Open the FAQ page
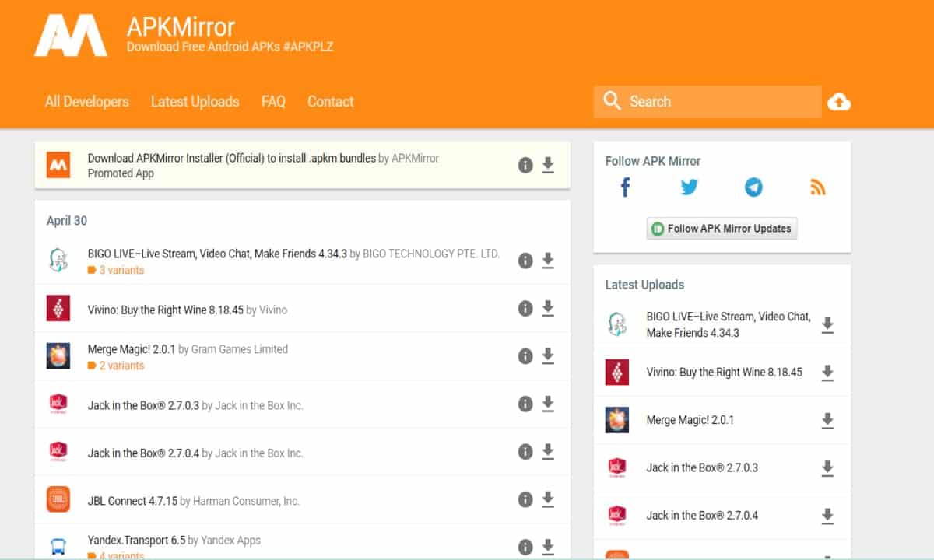The height and width of the screenshot is (560, 934). (273, 102)
